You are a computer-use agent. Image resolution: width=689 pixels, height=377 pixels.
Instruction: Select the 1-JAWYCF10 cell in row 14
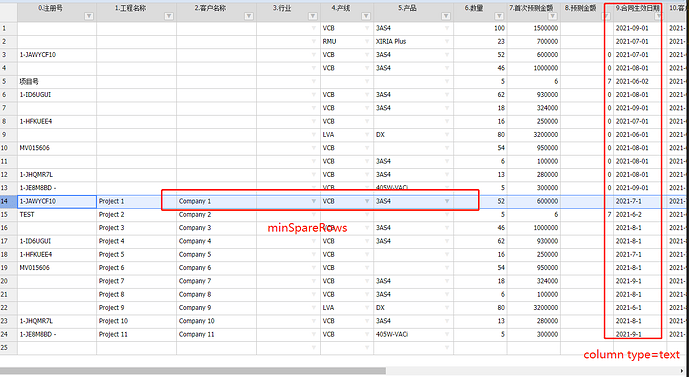click(x=57, y=201)
